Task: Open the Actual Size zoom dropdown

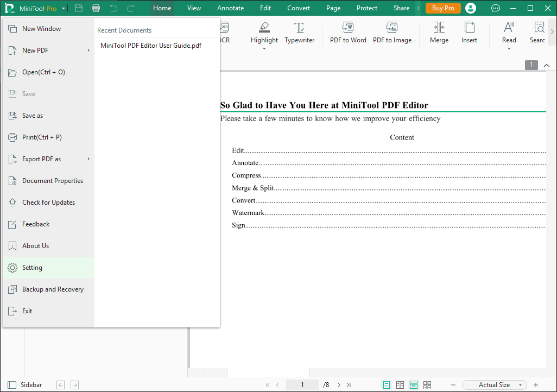Action: coord(494,385)
